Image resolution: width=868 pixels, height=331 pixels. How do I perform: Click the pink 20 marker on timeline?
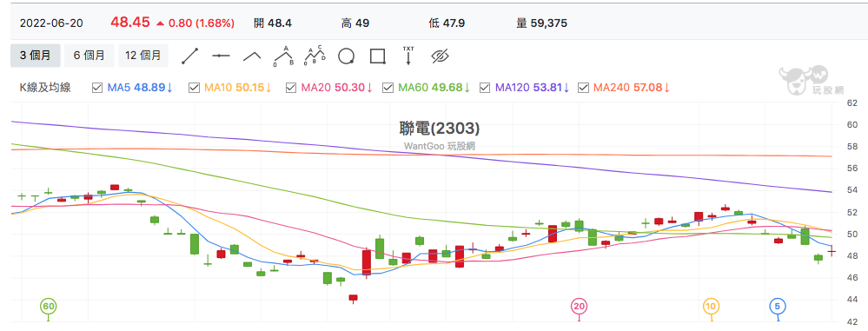click(x=580, y=306)
